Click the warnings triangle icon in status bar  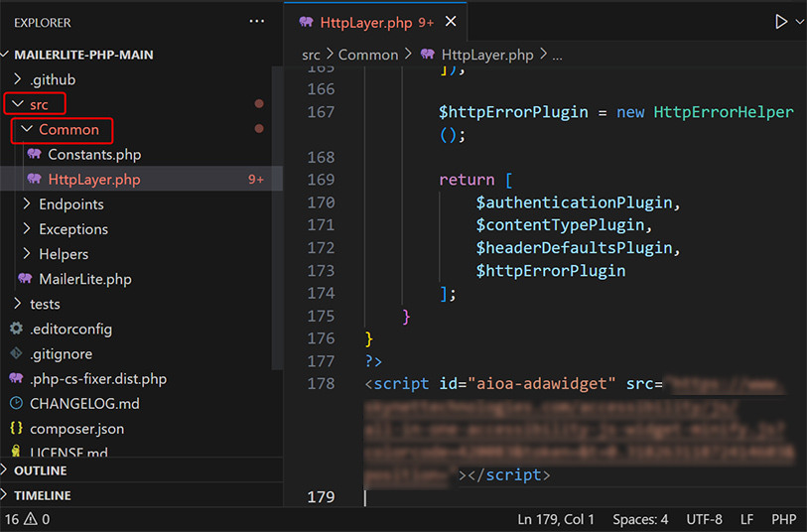[31, 519]
